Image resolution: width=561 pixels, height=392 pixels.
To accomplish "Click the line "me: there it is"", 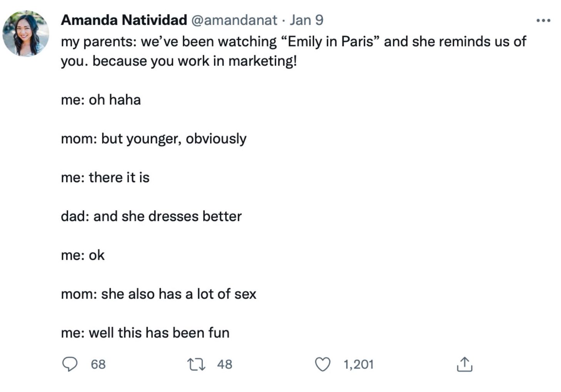I will coord(105,178).
